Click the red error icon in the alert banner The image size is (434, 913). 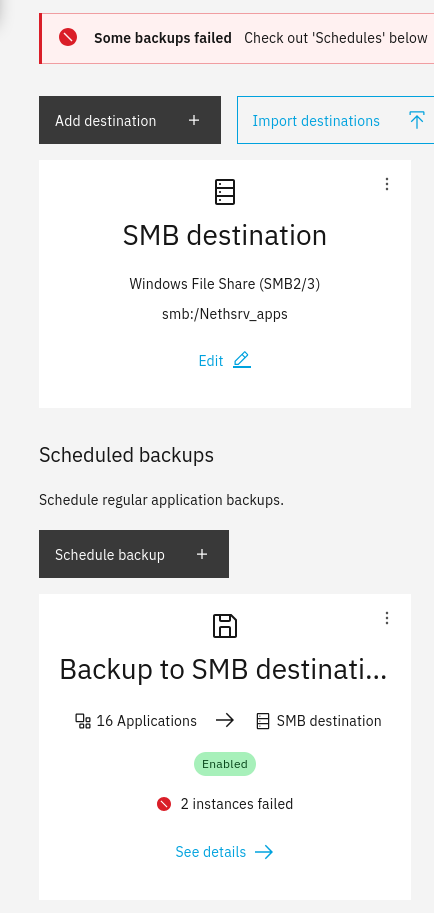[68, 38]
